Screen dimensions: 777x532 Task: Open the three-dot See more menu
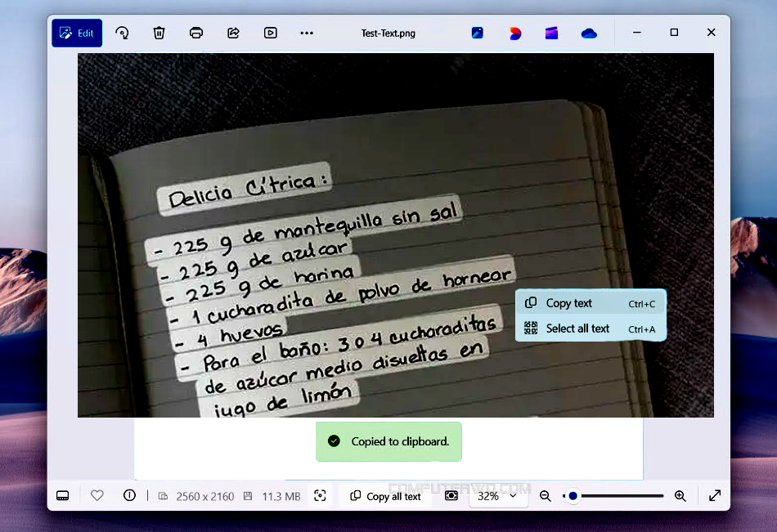[307, 34]
